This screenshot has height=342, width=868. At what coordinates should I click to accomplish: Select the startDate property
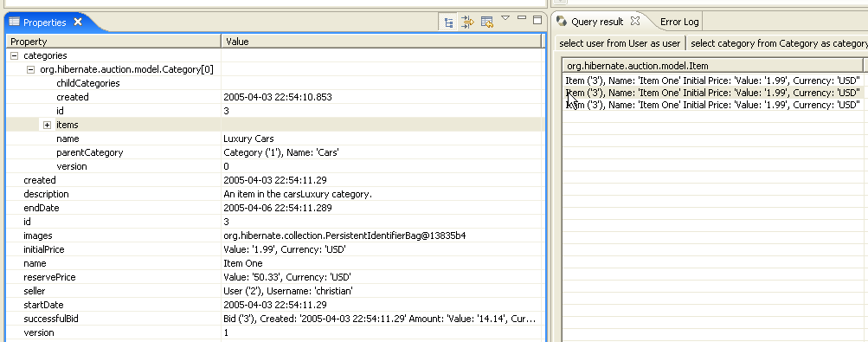[x=43, y=305]
